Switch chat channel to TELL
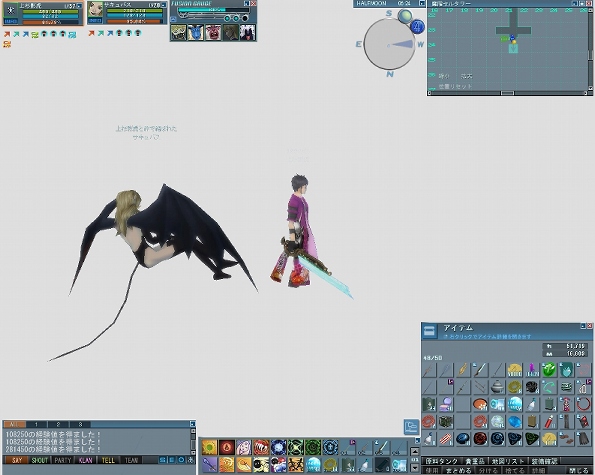Screen dimensions: 595x475 tap(108, 460)
